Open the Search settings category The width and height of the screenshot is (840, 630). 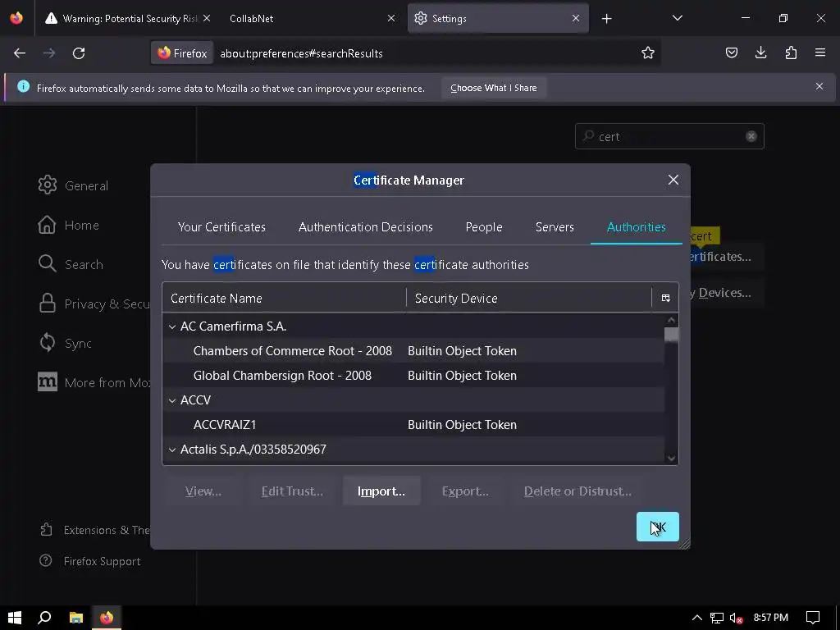coord(71,264)
